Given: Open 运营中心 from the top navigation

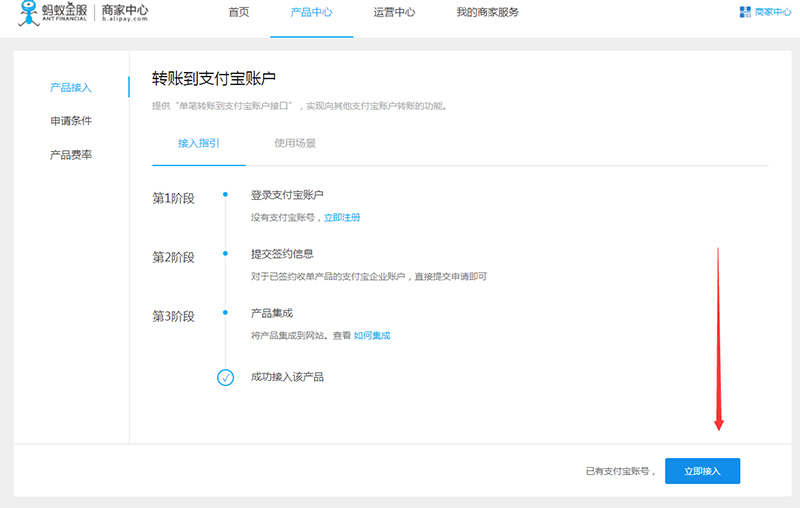Looking at the screenshot, I should click(394, 13).
